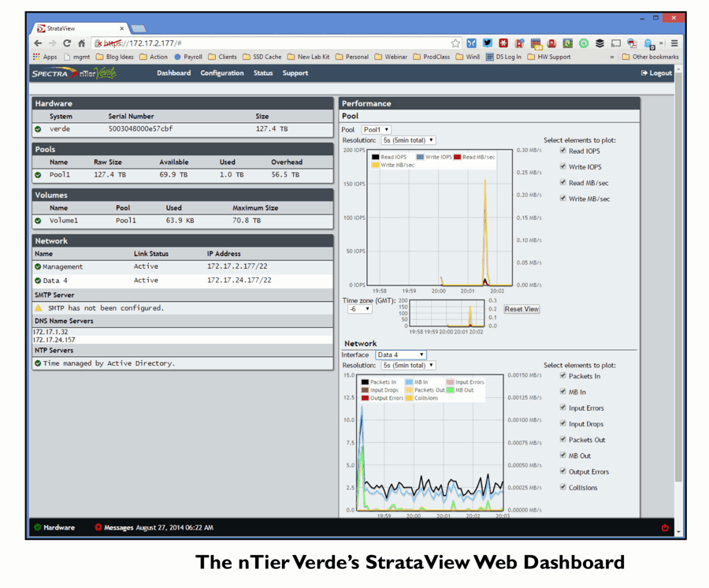Click the green status icon beside verde
Screen dimensions: 709x588
pos(38,129)
